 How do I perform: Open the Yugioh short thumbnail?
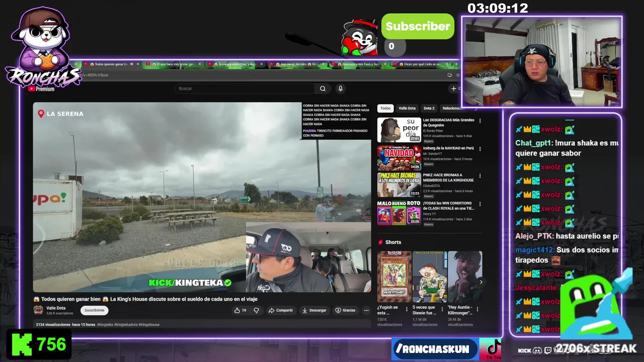click(x=394, y=277)
